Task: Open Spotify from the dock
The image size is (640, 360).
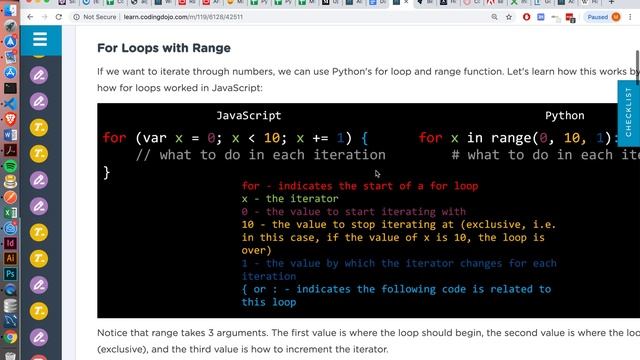Action: click(10, 166)
